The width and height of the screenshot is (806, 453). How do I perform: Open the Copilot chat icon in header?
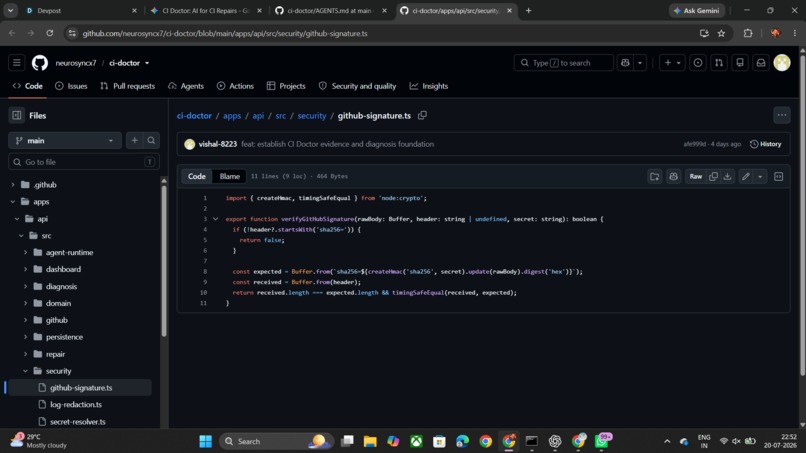click(x=625, y=63)
